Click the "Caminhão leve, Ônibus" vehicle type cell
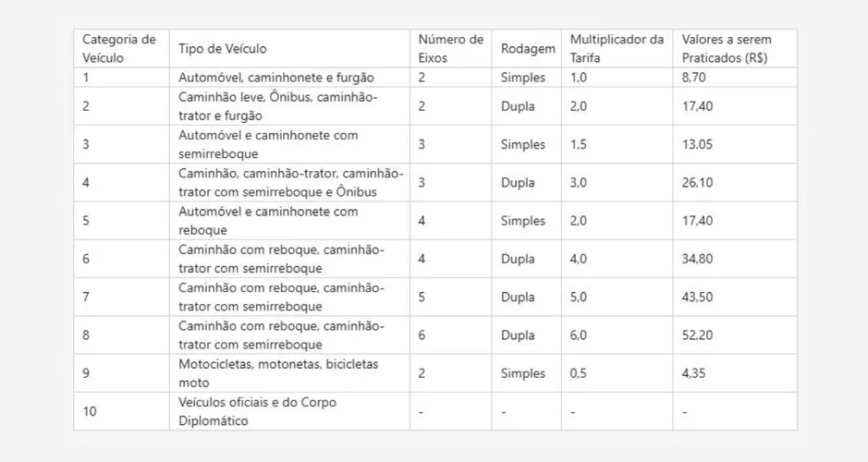Viewport: 868px width, 462px height. pos(277,106)
